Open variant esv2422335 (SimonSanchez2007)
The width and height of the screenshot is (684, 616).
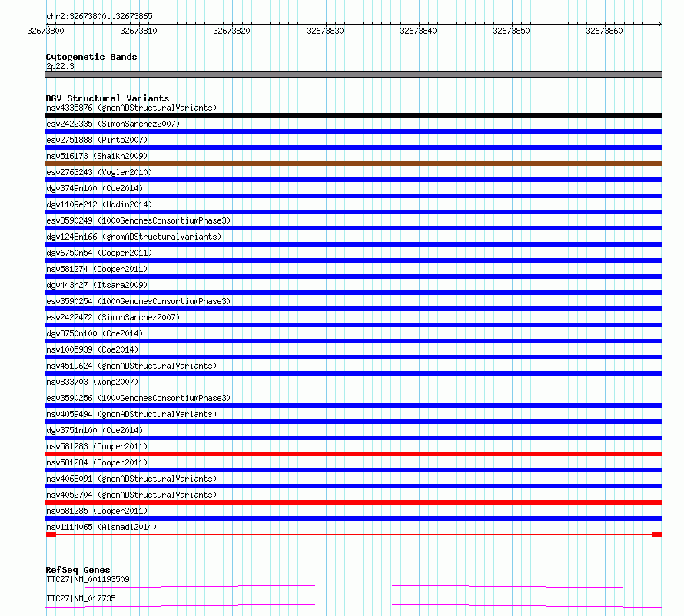pyautogui.click(x=113, y=124)
